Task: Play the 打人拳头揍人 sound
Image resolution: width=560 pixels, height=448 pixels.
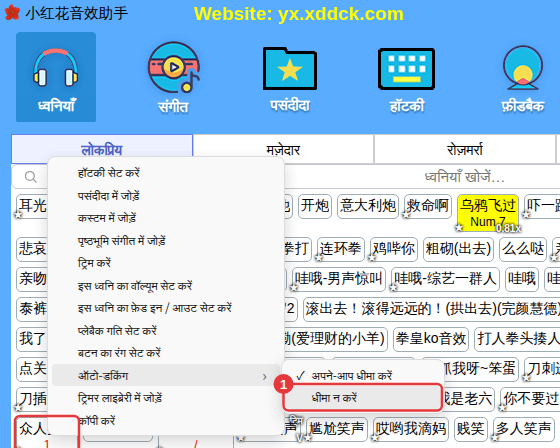Action: coord(517,339)
